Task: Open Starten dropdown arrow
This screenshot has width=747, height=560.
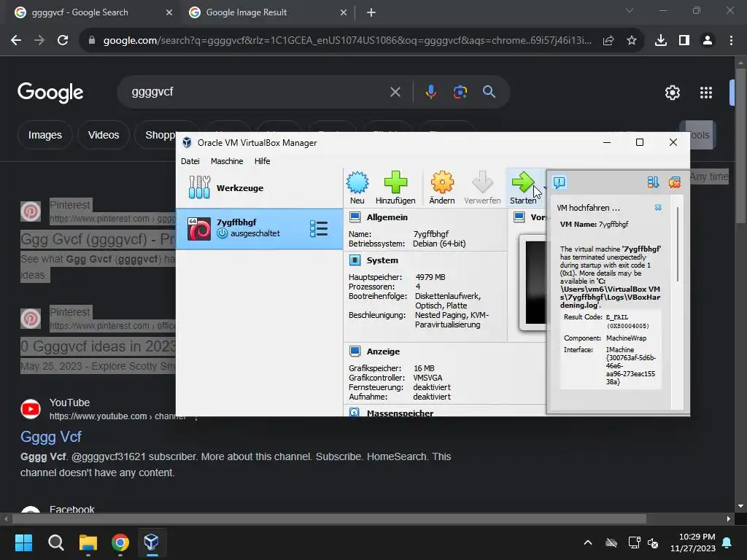Action: pos(544,188)
